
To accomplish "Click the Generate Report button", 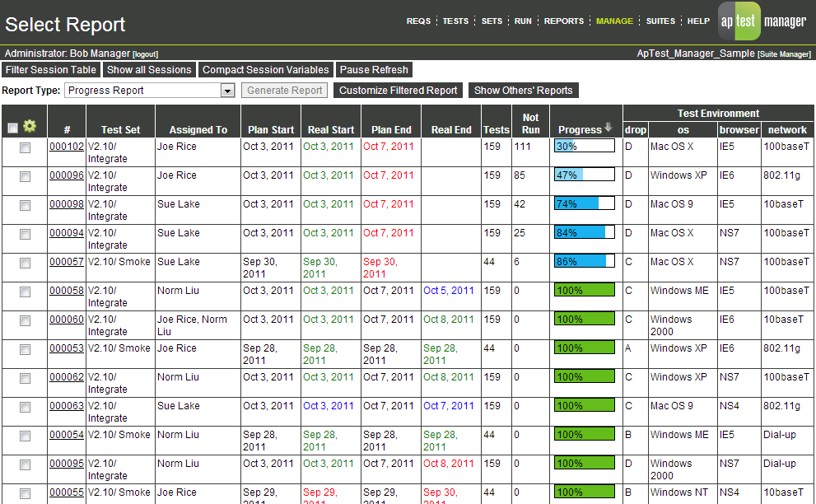I will (285, 91).
